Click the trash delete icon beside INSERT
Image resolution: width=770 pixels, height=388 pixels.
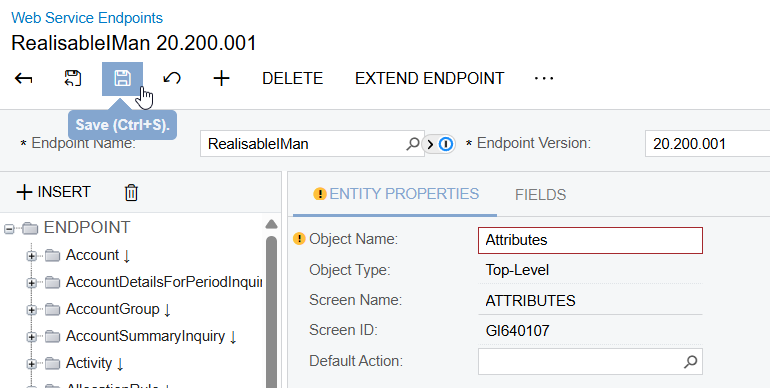(x=131, y=193)
